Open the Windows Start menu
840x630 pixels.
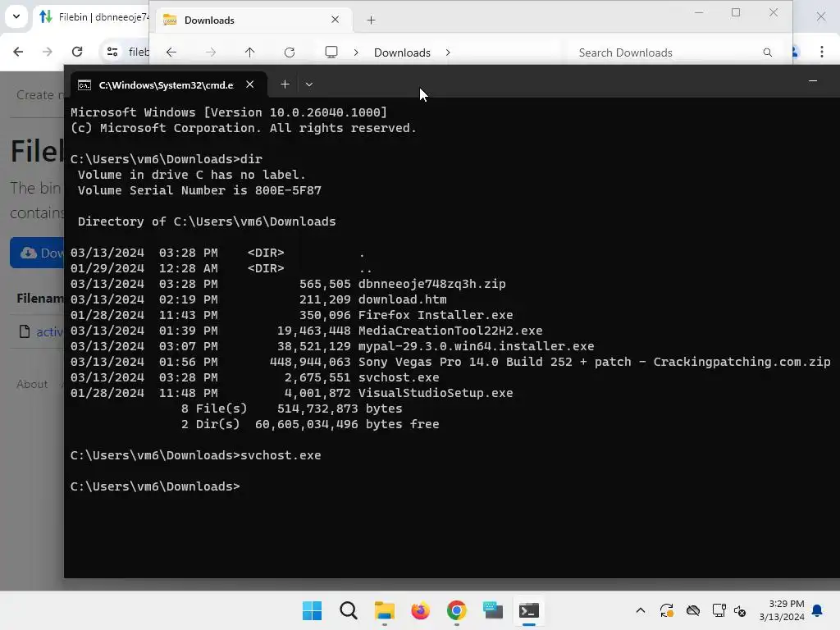tap(312, 610)
